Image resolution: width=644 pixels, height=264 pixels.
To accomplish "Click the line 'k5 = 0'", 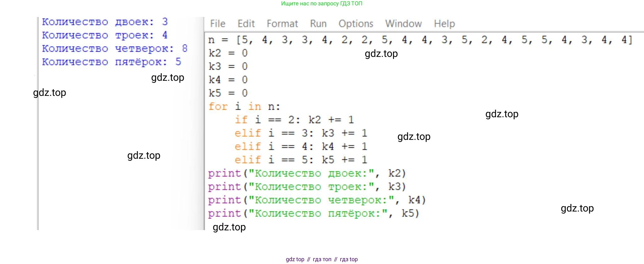I will (x=228, y=93).
